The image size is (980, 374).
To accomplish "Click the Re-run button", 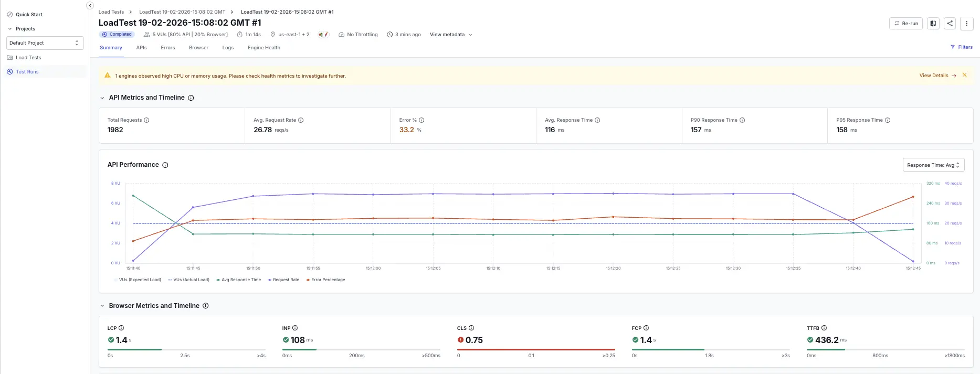I will (905, 23).
